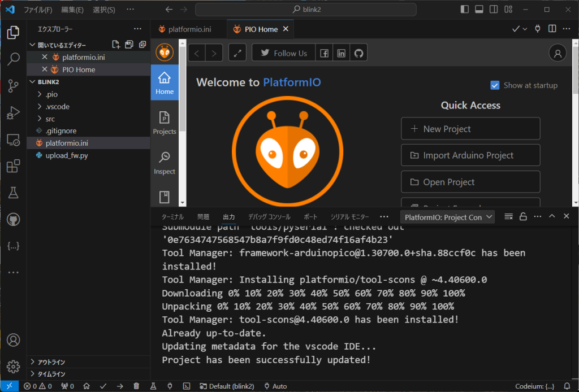Screen dimensions: 579x392
Task: Open the Accounts menu in activity bar
Action: point(14,340)
